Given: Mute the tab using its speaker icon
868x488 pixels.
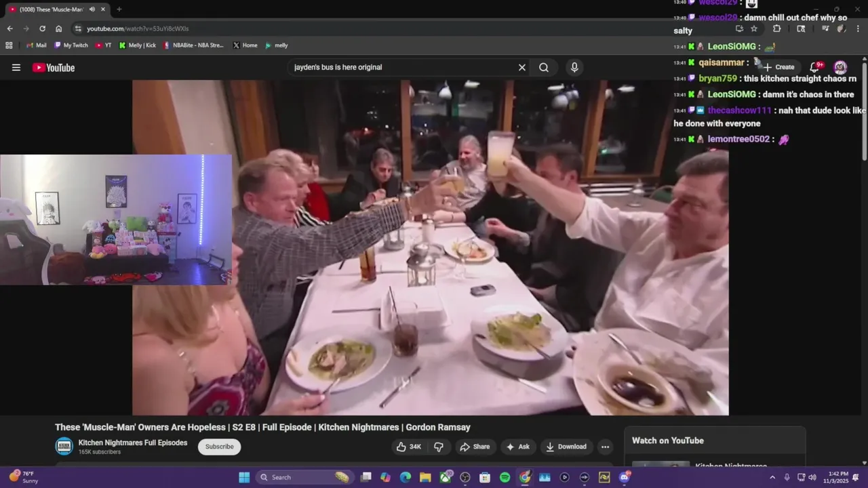Looking at the screenshot, I should [x=92, y=9].
